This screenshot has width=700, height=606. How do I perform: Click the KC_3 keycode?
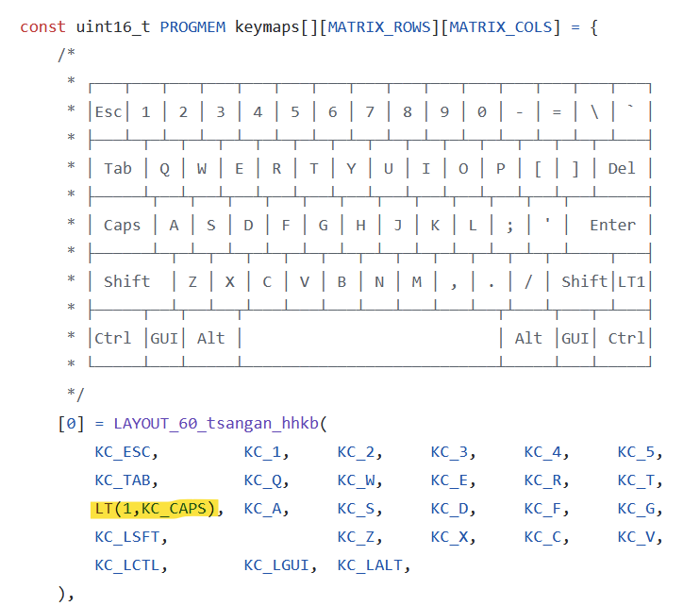450,452
